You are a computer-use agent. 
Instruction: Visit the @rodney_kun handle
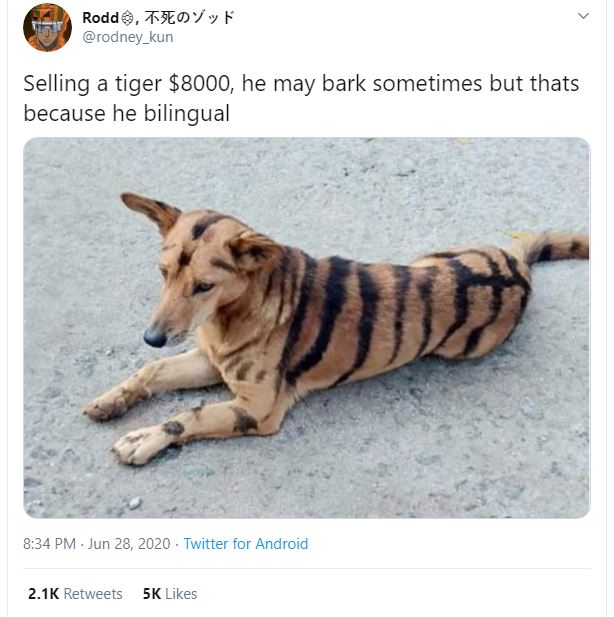pyautogui.click(x=128, y=37)
